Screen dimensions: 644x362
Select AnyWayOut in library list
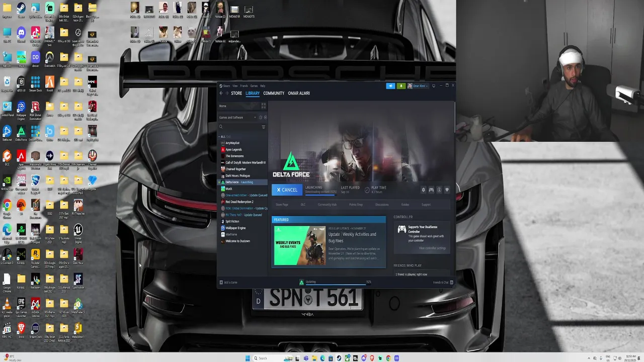point(232,143)
